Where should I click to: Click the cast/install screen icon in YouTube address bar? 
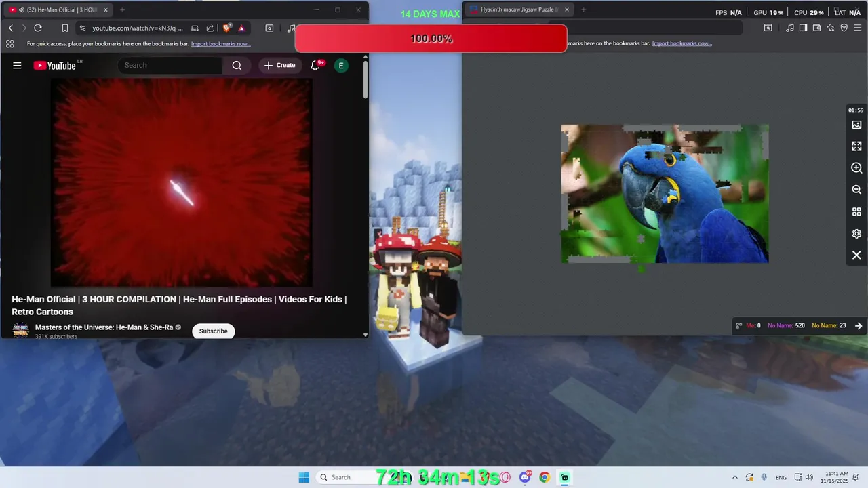point(195,28)
